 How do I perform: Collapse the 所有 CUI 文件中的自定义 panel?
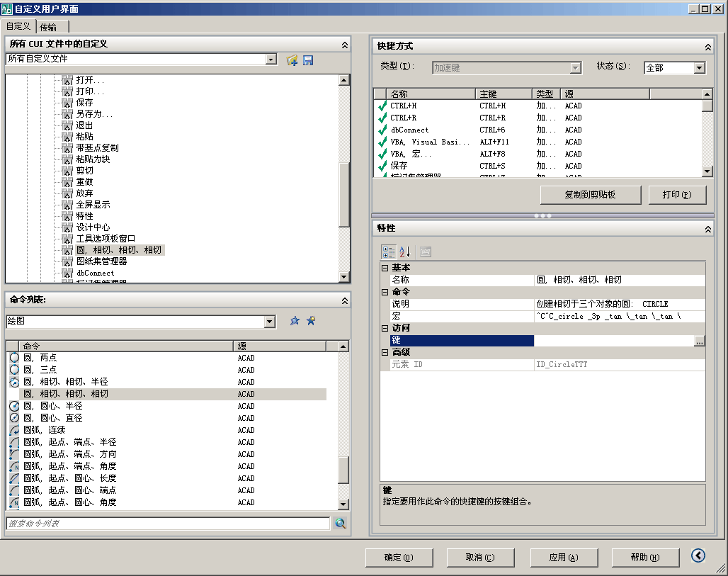tap(344, 45)
